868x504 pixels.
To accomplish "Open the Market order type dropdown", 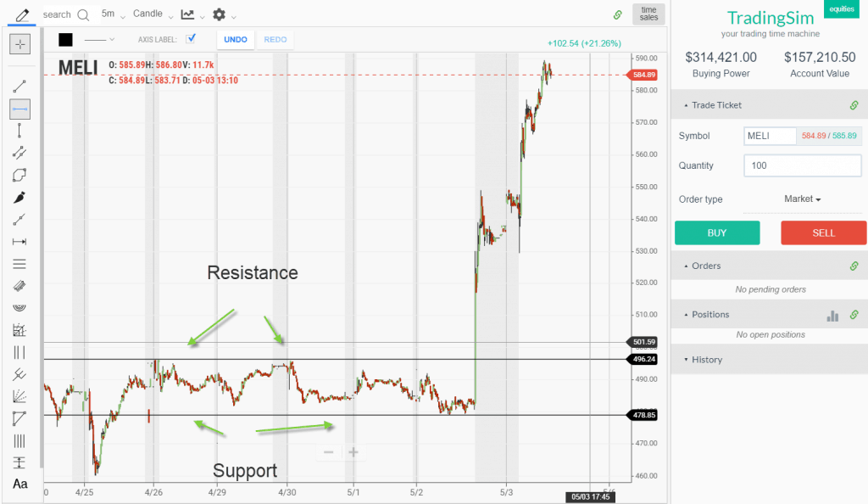I will pos(800,199).
